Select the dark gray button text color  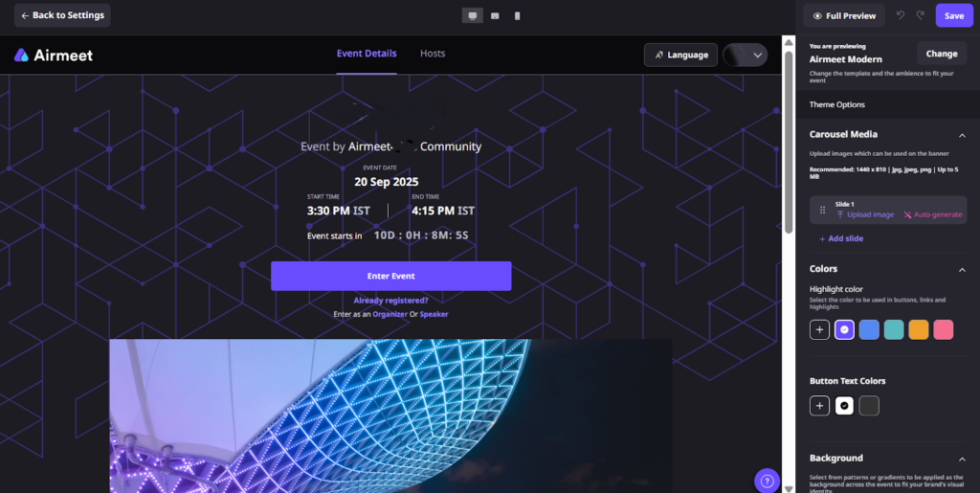[x=869, y=406]
